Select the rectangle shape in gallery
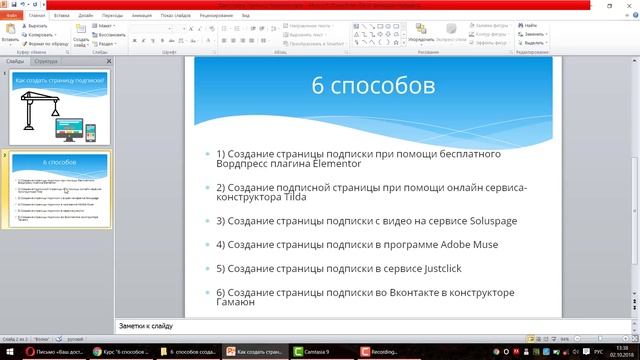 pyautogui.click(x=380, y=26)
